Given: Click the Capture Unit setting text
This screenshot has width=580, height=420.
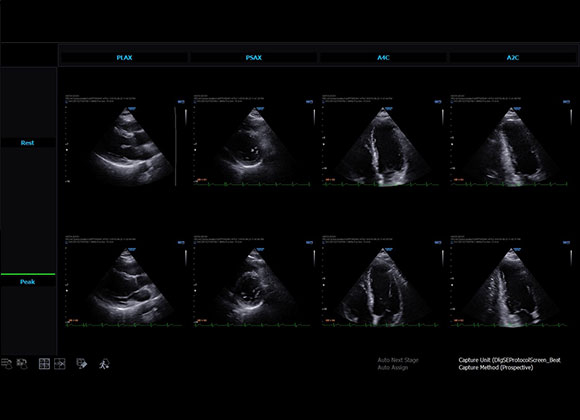Looking at the screenshot, I should [510, 360].
